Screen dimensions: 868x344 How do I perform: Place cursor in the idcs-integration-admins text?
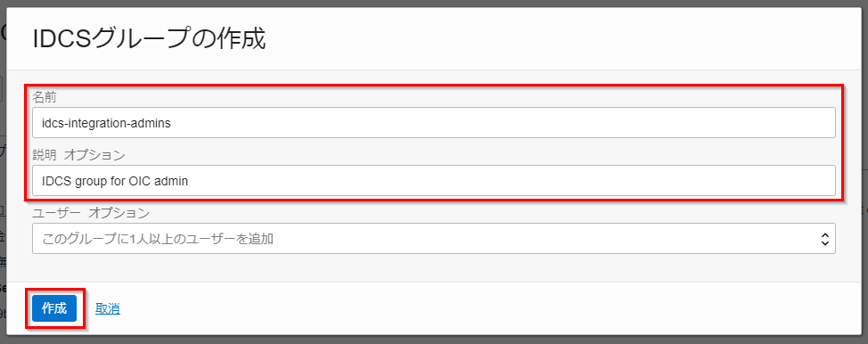click(106, 123)
